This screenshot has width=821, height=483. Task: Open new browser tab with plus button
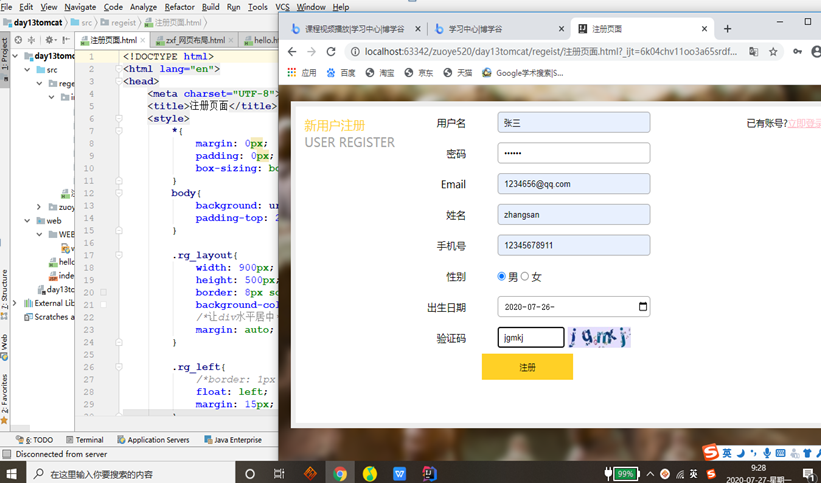727,29
